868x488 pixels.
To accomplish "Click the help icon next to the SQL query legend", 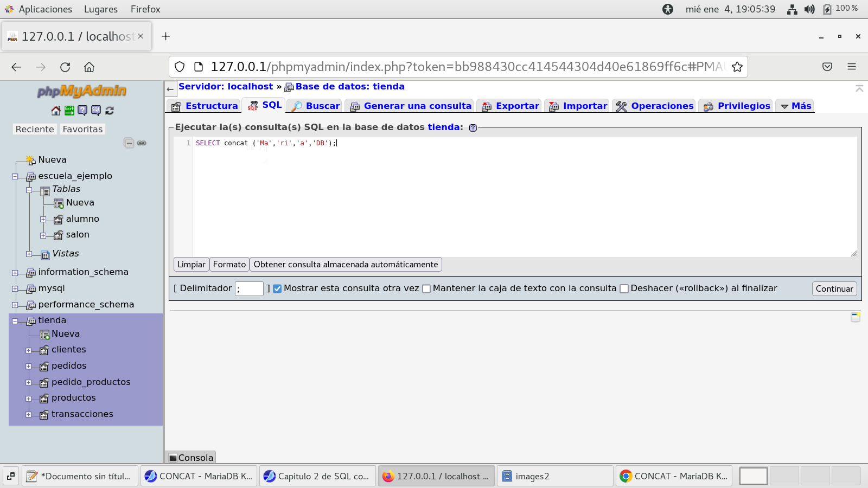I will pyautogui.click(x=473, y=128).
